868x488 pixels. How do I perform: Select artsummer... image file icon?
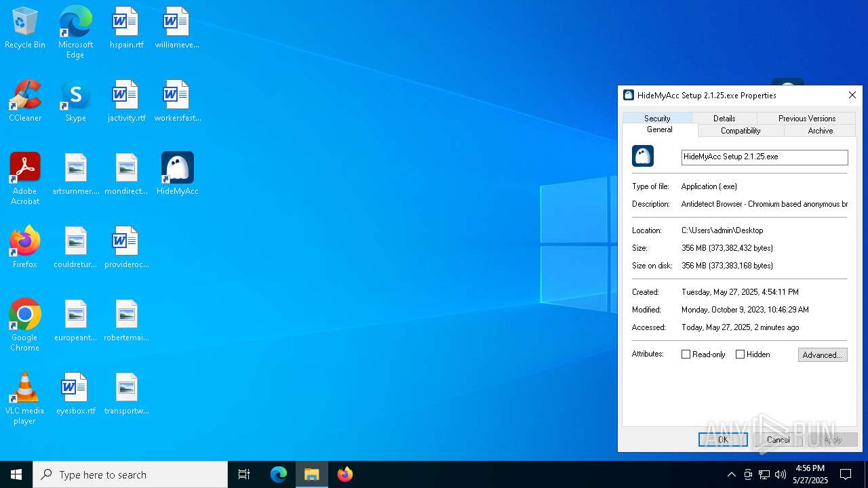pyautogui.click(x=75, y=174)
